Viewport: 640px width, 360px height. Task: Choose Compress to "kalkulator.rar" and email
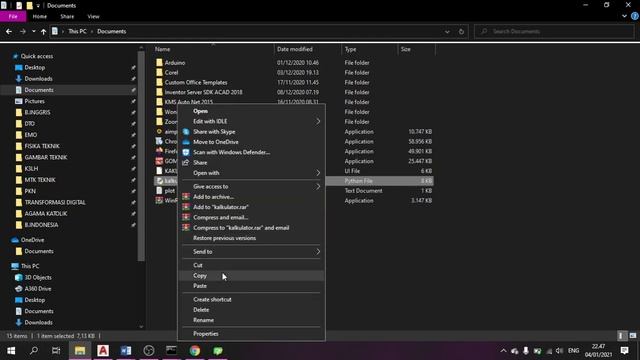[x=251, y=228]
